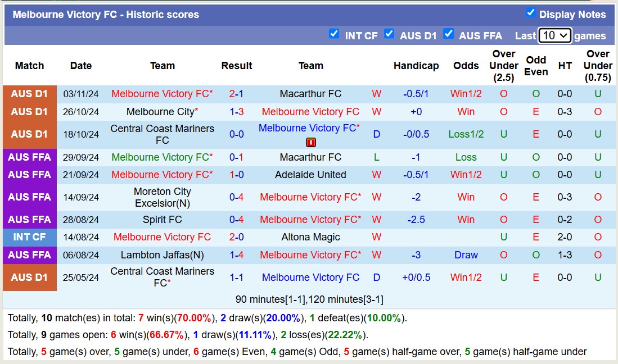The width and height of the screenshot is (618, 364).
Task: Click the AUS FFA badge on the 06/08/24 row
Action: tap(29, 255)
